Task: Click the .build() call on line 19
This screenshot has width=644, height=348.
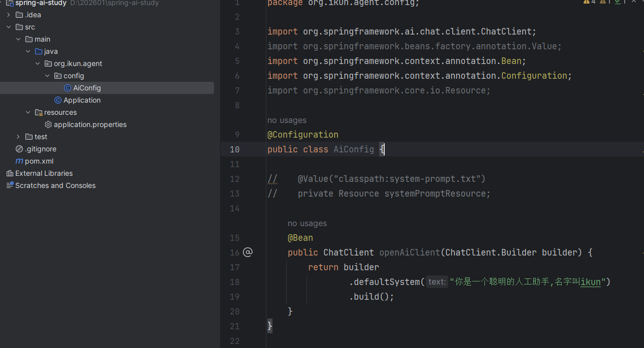Action: (372, 297)
